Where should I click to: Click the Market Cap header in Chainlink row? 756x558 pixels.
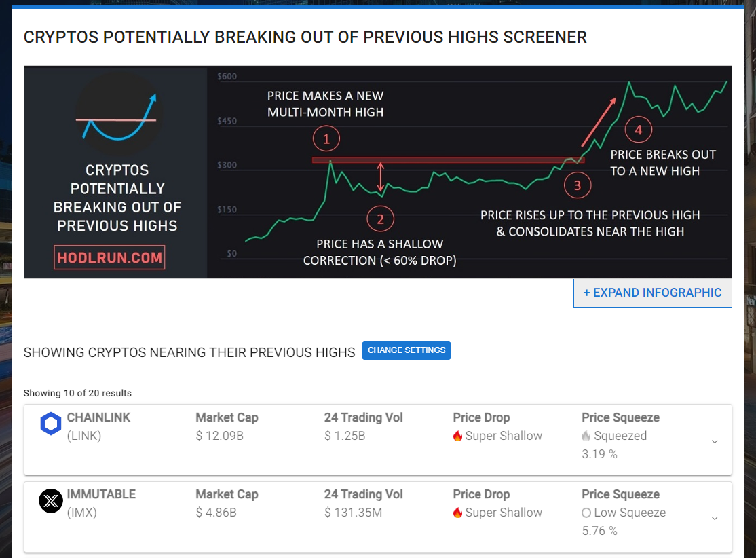[x=227, y=417]
